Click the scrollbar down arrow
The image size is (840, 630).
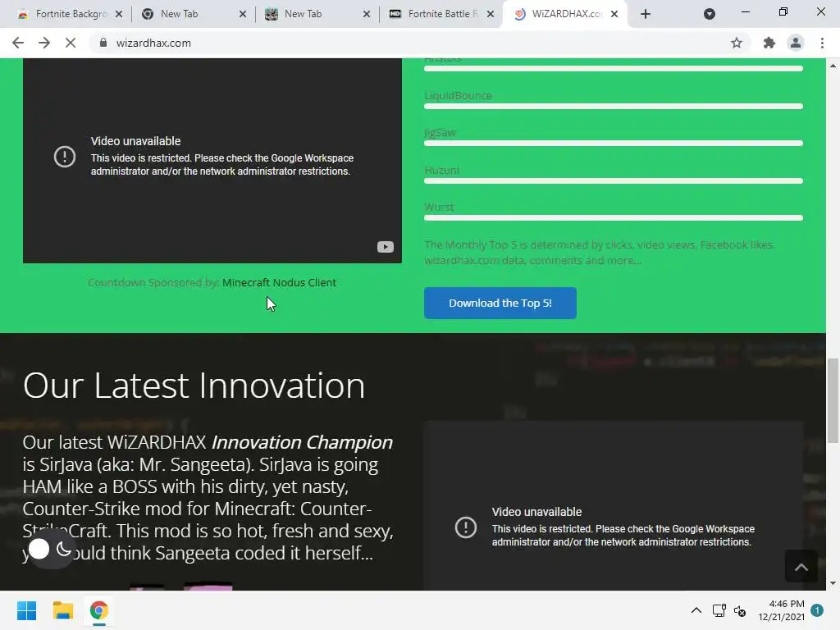coord(833,583)
